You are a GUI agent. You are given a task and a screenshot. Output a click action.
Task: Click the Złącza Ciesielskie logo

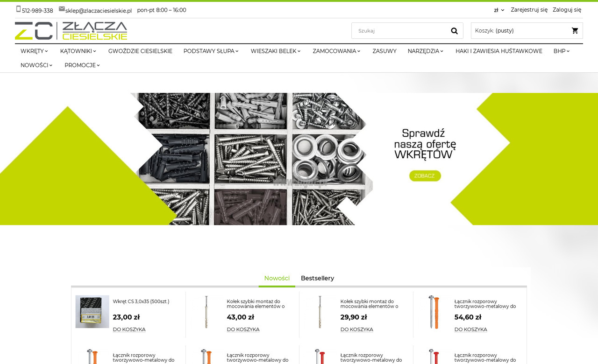coord(71,31)
